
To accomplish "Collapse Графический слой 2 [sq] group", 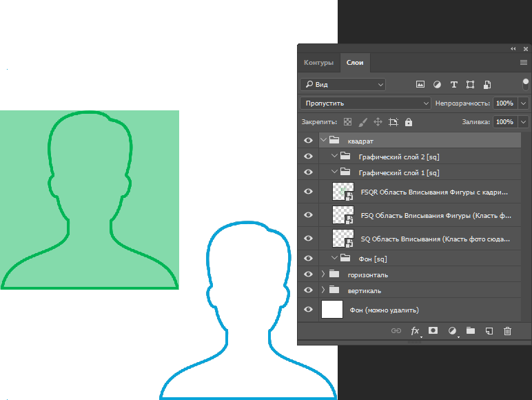I will pos(334,156).
